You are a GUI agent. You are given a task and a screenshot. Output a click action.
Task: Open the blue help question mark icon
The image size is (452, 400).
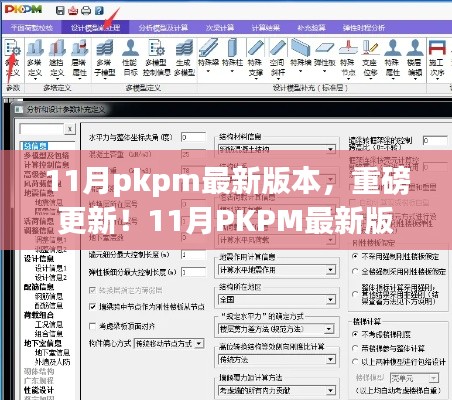point(99,10)
